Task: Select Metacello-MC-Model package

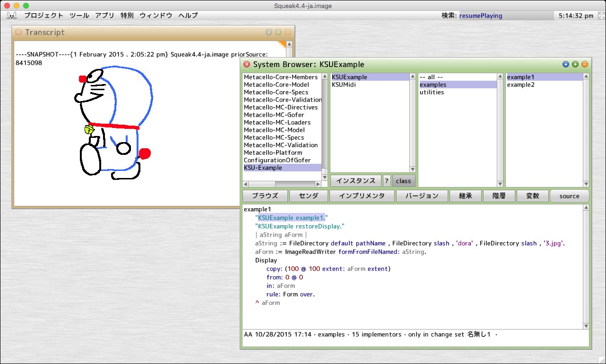Action: tap(282, 130)
